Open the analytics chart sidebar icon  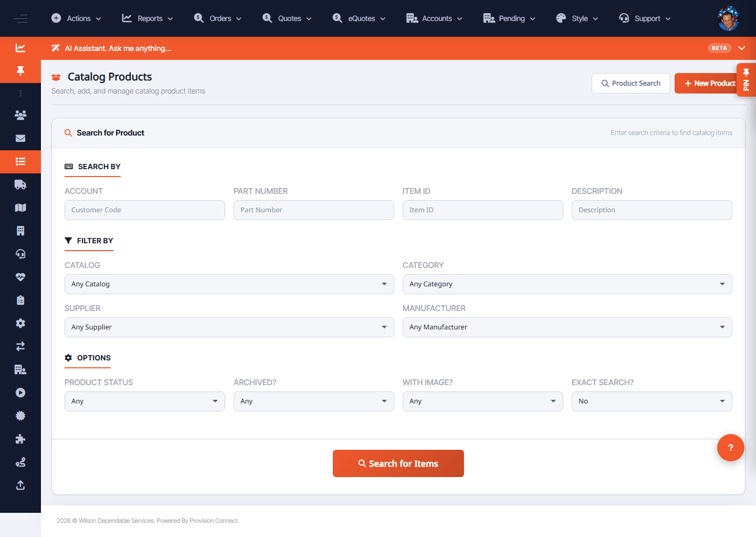click(20, 48)
